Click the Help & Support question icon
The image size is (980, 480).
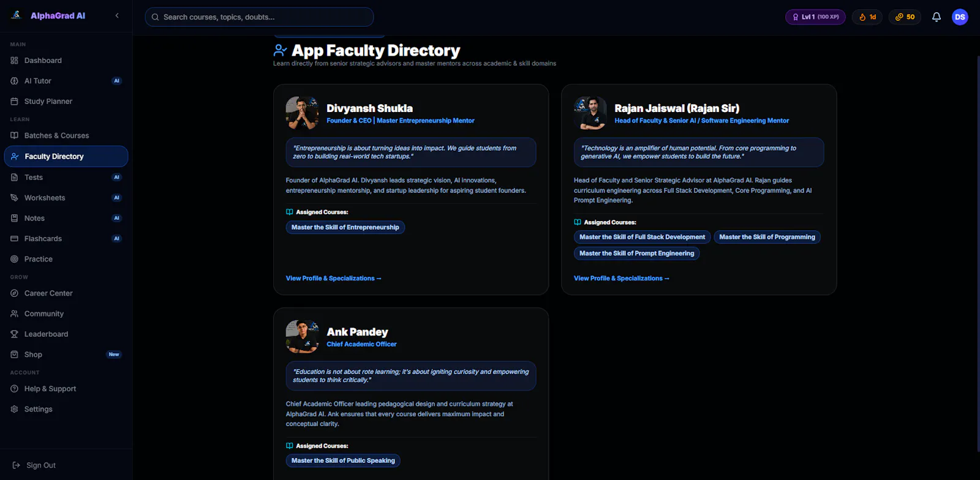[x=14, y=389]
